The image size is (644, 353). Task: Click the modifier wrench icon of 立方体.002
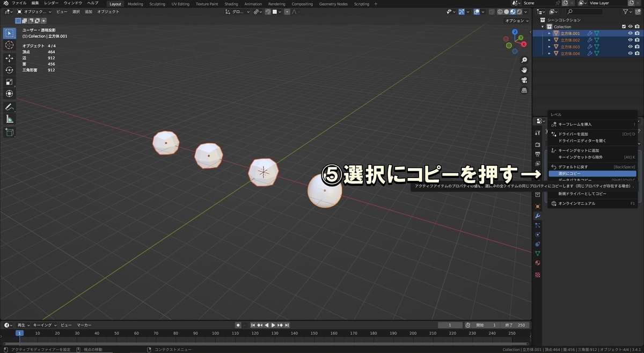click(590, 40)
